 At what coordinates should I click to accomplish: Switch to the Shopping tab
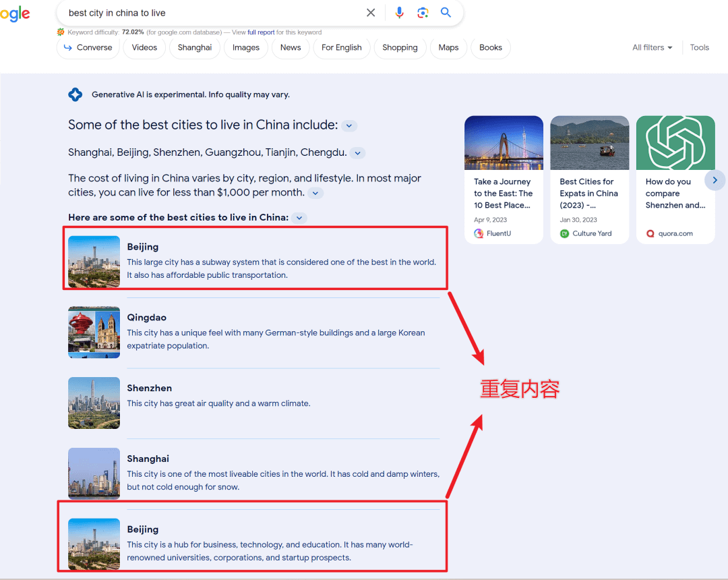[x=400, y=47]
